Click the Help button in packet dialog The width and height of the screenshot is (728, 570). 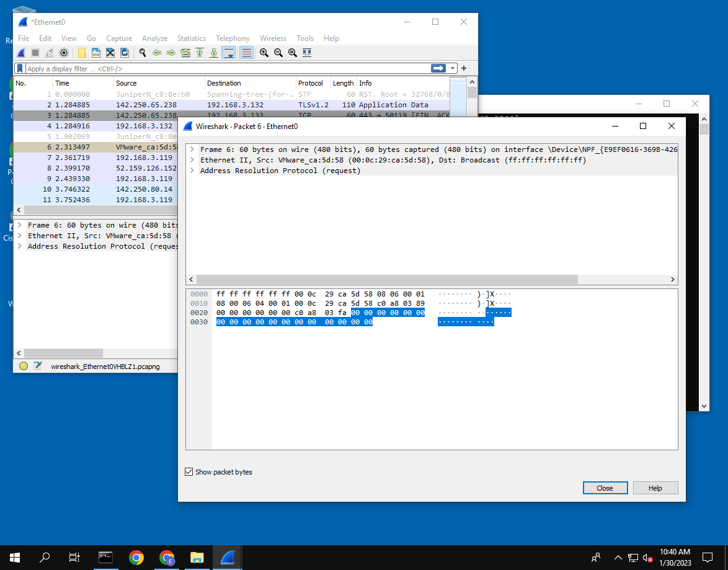pos(655,488)
